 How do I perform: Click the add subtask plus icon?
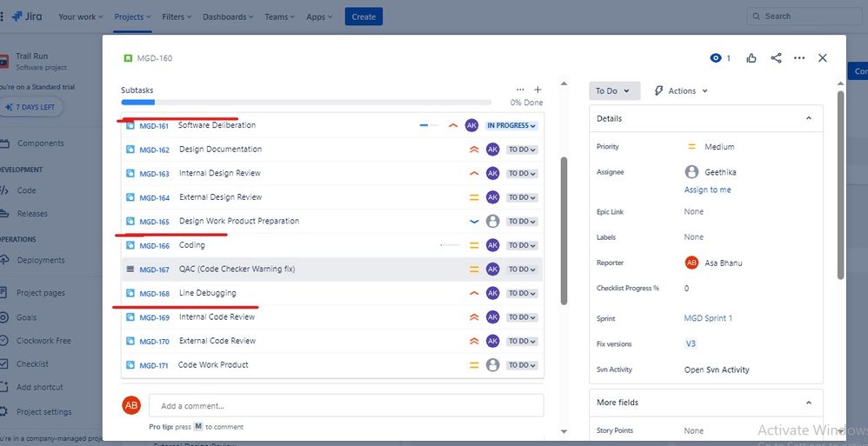point(537,90)
